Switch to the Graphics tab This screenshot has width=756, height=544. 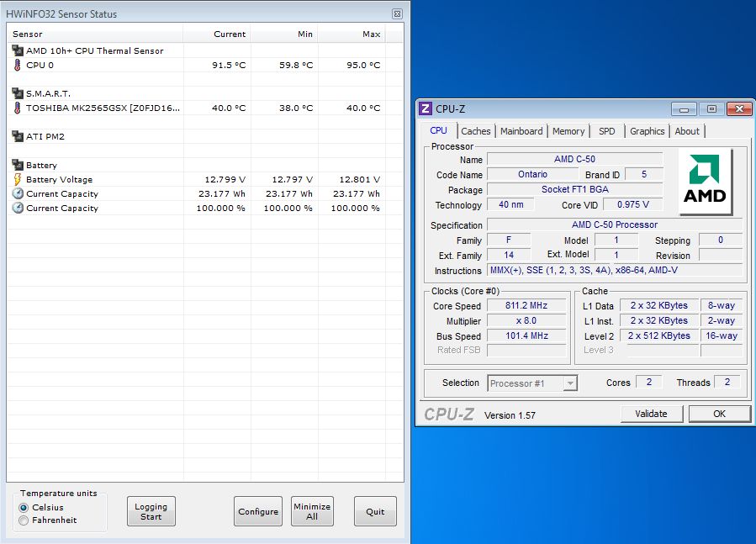[x=647, y=131]
